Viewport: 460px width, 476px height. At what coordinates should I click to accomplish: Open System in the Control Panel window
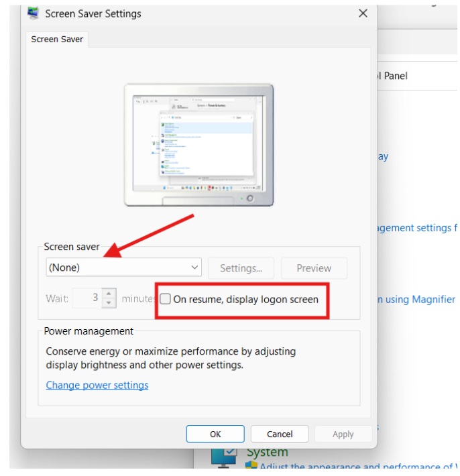click(267, 452)
